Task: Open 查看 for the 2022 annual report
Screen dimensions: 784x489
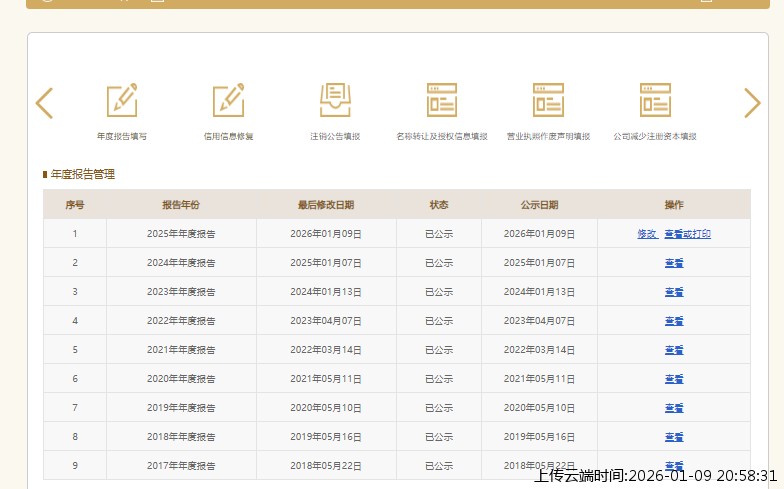Action: 674,321
